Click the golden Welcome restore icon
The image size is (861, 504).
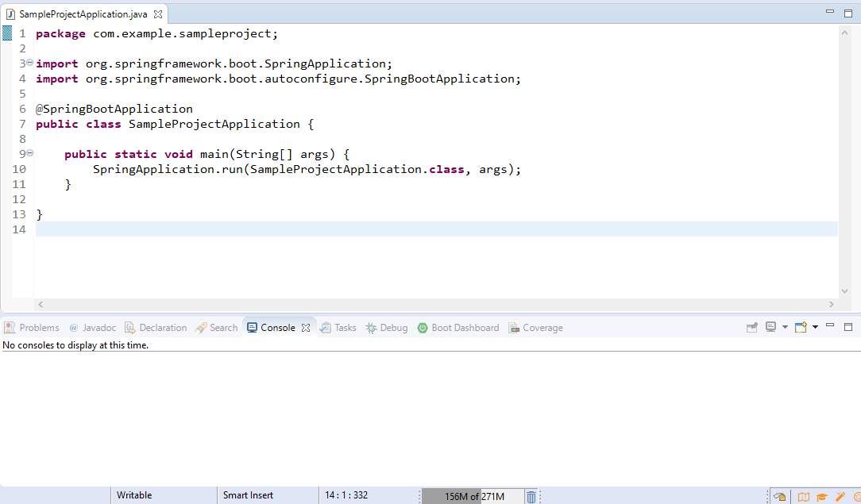coord(779,495)
